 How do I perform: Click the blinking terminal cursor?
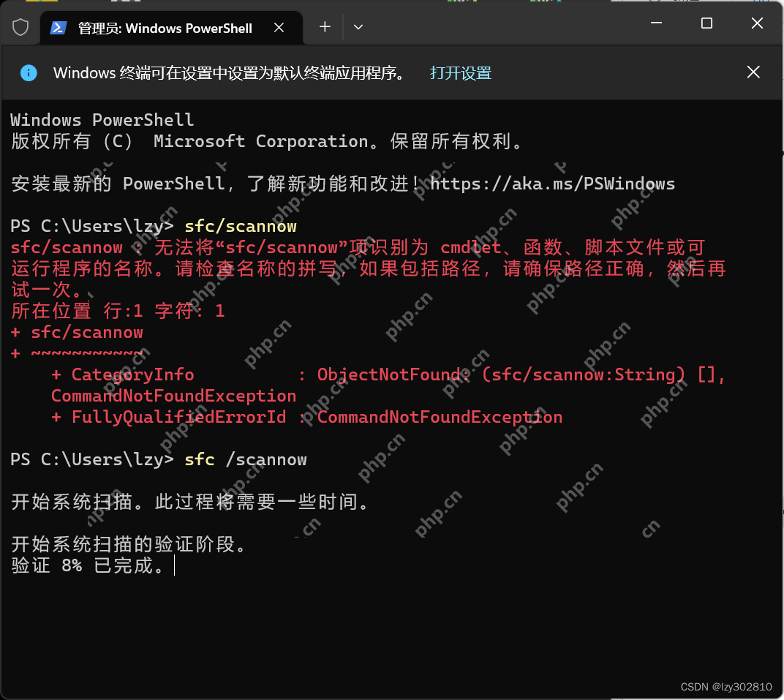[x=173, y=565]
